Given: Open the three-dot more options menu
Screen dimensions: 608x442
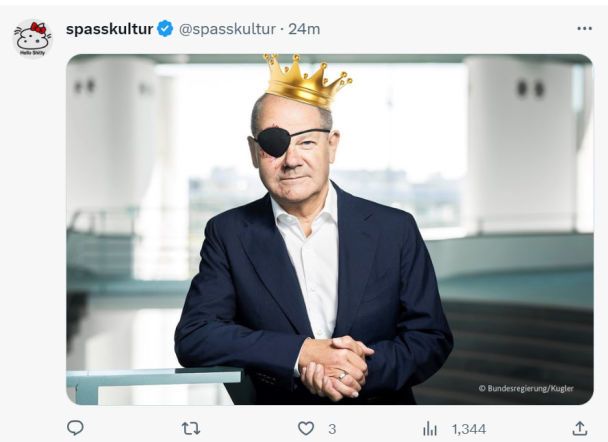Looking at the screenshot, I should [584, 29].
